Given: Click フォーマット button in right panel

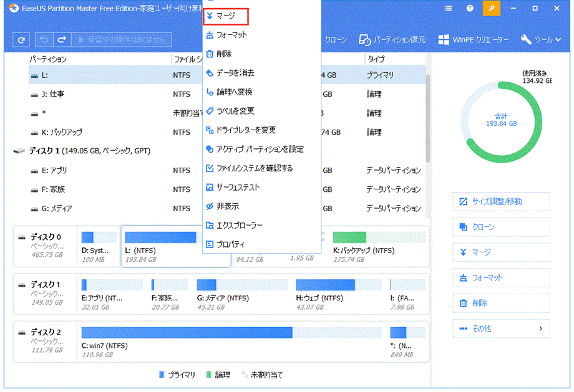Looking at the screenshot, I should (501, 278).
